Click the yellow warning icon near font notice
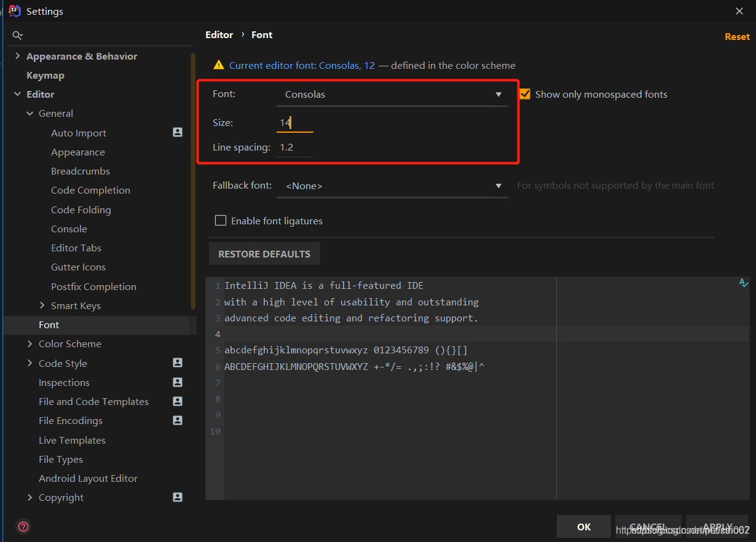The width and height of the screenshot is (756, 542). click(218, 65)
